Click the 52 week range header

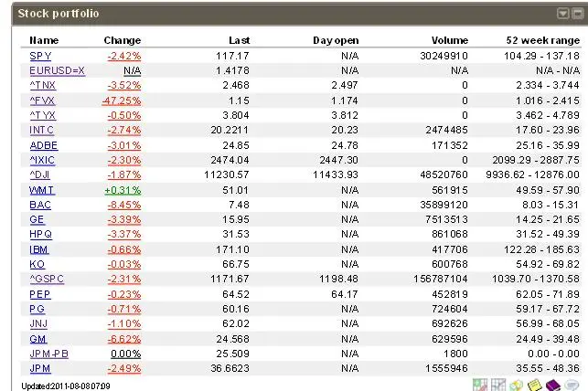point(542,40)
